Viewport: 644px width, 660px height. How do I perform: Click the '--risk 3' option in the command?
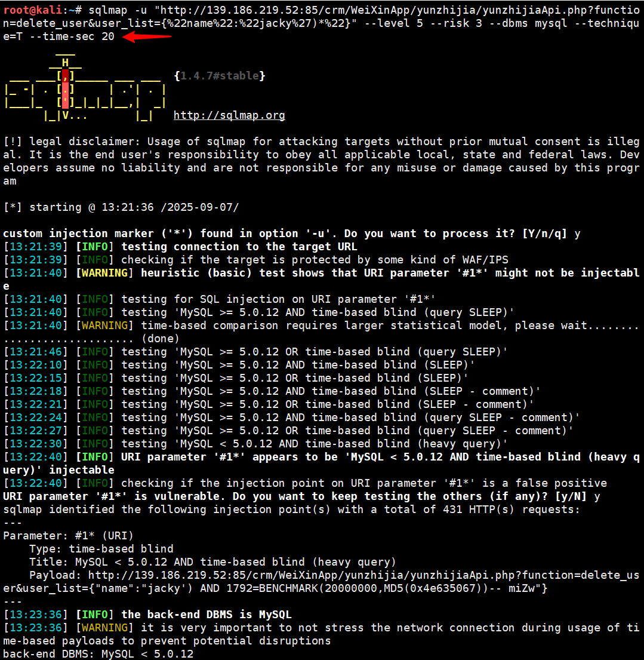point(456,23)
